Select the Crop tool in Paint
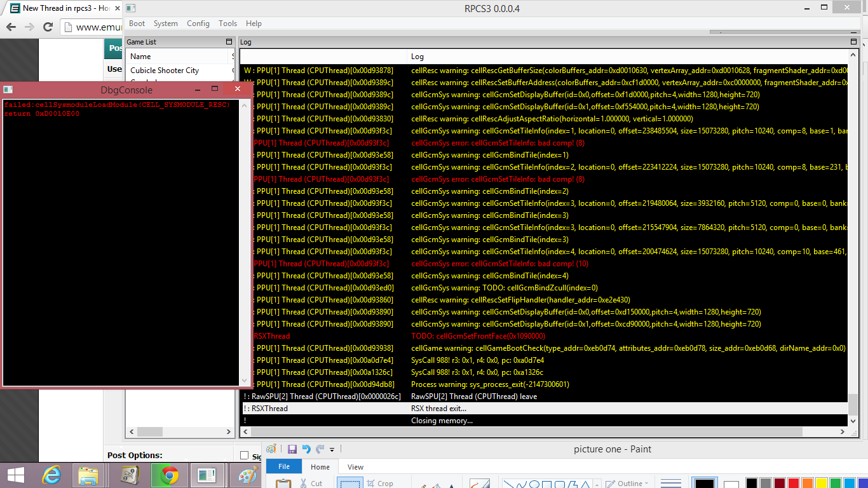The image size is (868, 488). 379,483
